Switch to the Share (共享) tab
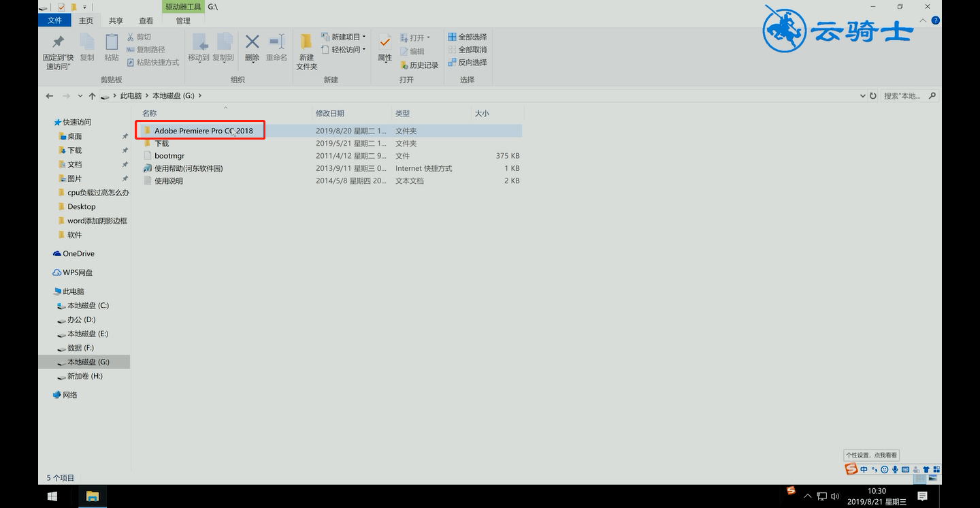 (x=116, y=20)
